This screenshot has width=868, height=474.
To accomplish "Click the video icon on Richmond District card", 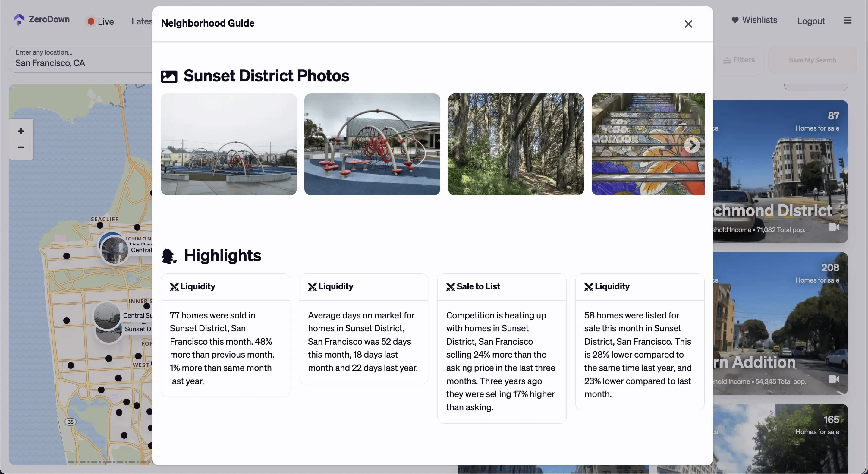I will 834,227.
